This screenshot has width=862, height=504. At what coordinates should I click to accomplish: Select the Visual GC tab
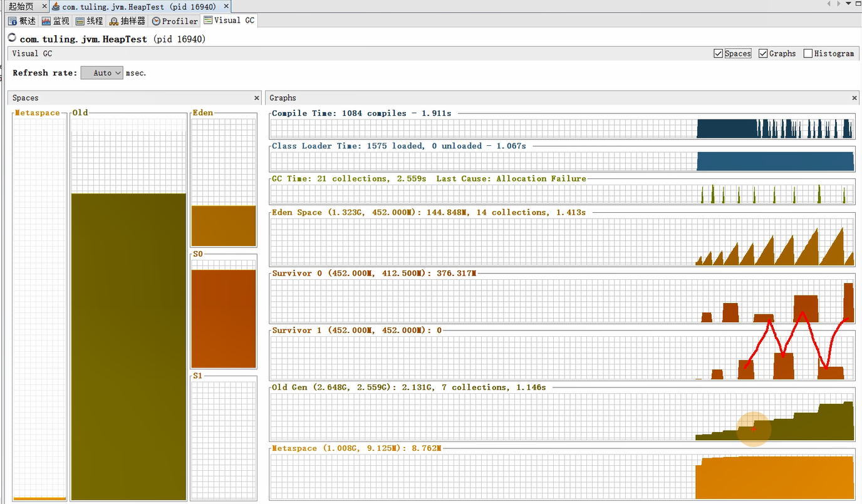pos(229,20)
